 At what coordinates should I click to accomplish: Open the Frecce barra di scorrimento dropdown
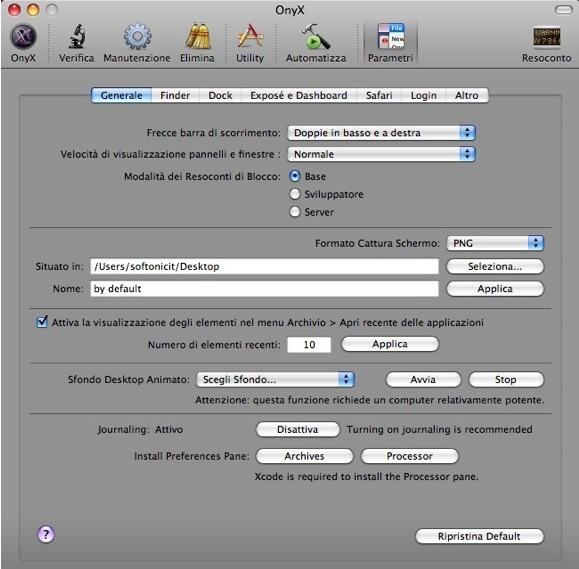(381, 133)
